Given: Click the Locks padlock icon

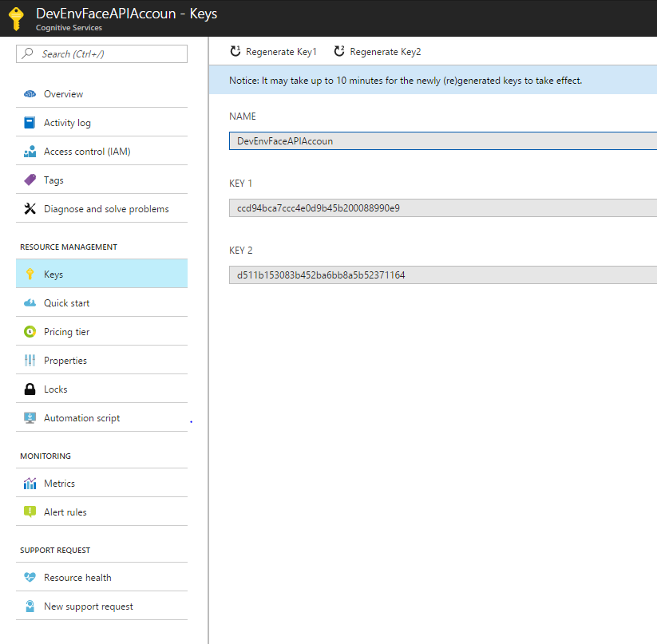Looking at the screenshot, I should pos(30,389).
